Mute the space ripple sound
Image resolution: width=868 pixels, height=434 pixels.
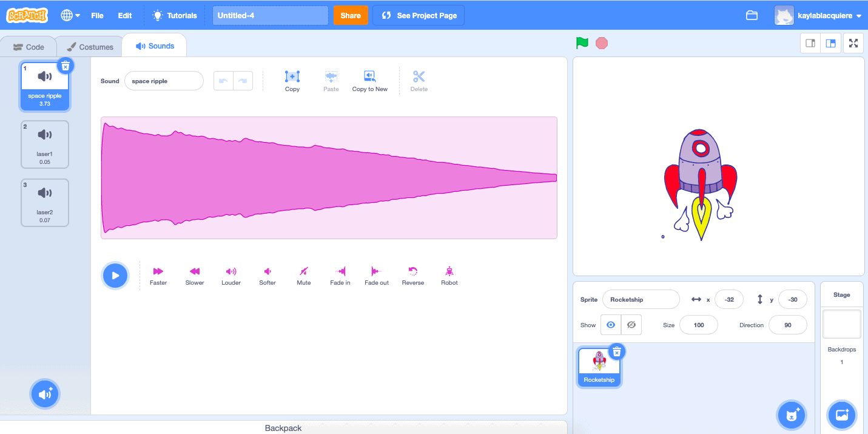pyautogui.click(x=303, y=274)
